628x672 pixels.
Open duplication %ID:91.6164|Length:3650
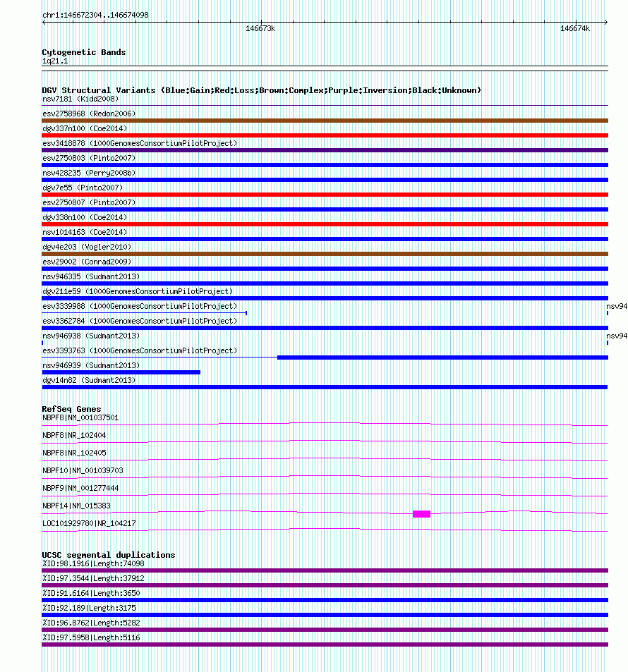[x=91, y=593]
